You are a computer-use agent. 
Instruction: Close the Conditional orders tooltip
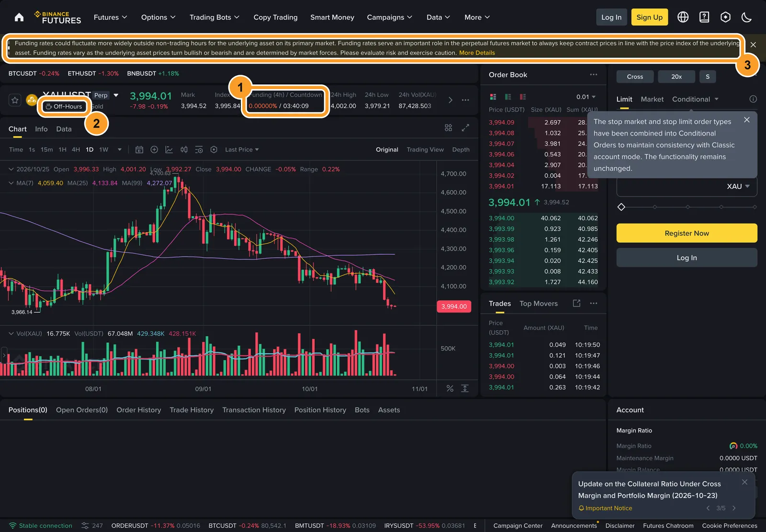747,120
